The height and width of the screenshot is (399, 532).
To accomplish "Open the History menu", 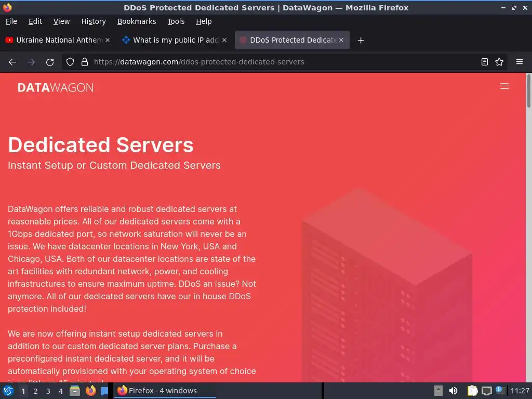I will (94, 21).
